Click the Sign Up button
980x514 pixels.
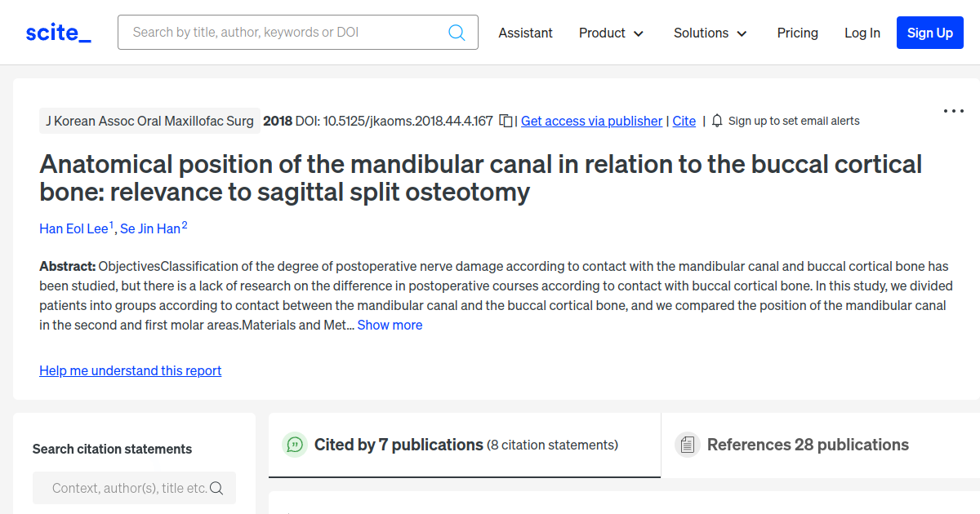929,33
